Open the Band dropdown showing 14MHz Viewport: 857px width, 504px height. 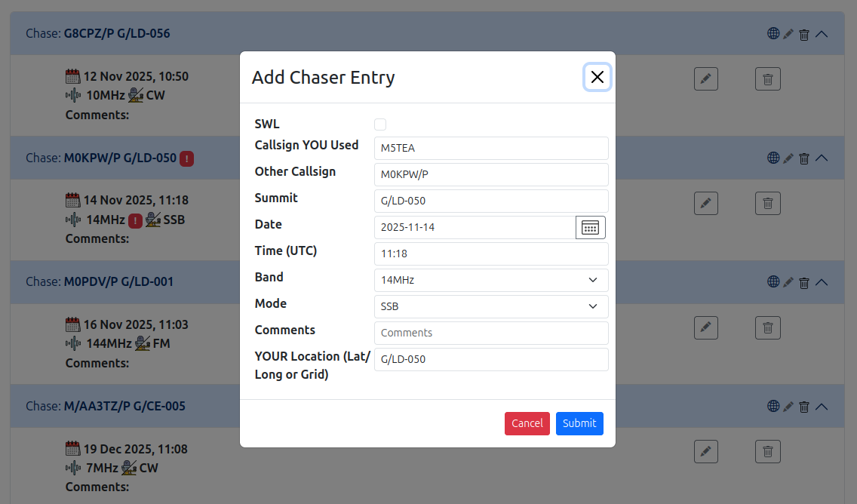491,280
